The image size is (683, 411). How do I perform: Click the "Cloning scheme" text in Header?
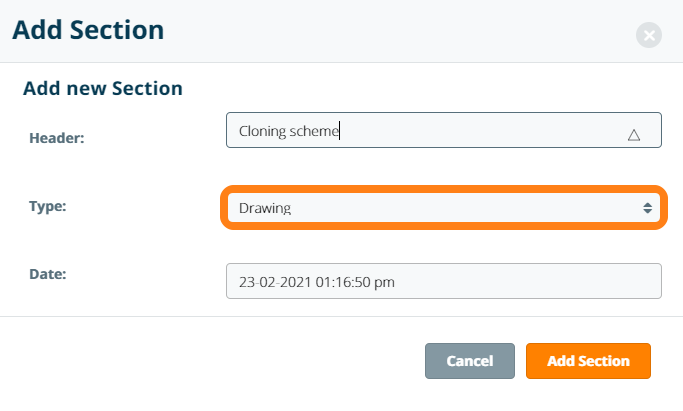tap(289, 131)
